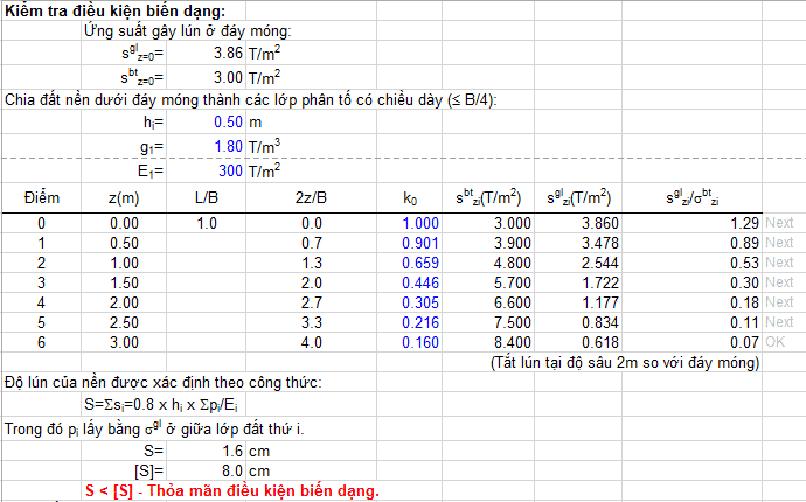
Task: Select the k0 value 0.160
Action: tap(420, 343)
